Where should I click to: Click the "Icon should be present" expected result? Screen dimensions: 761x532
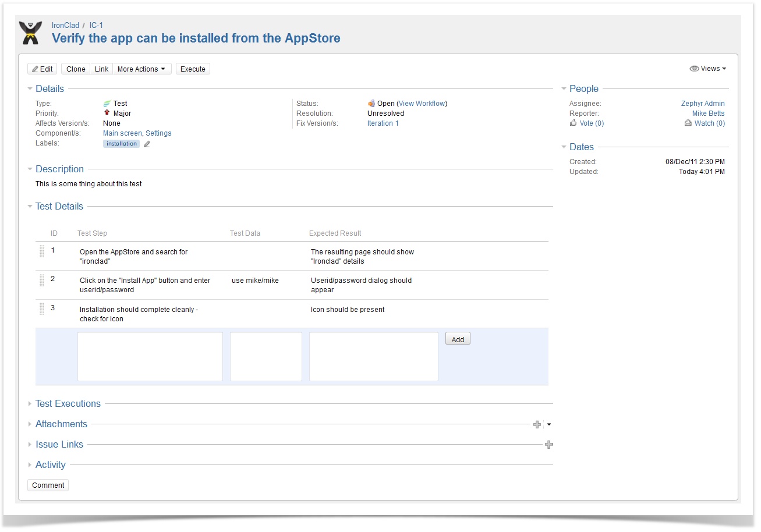click(x=348, y=310)
